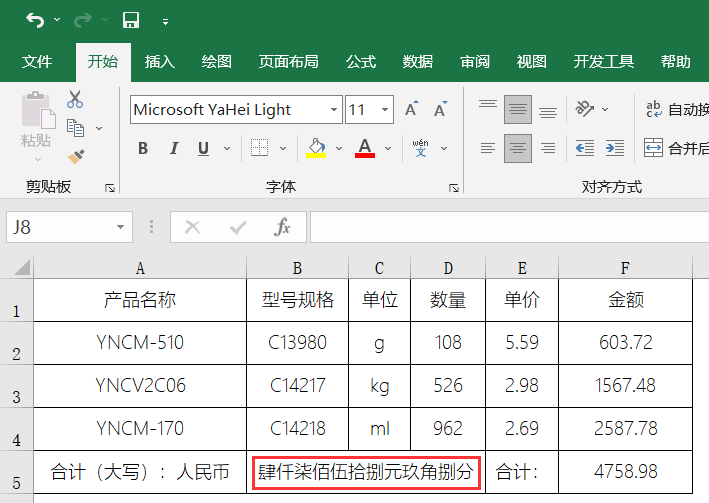Toggle center horizontal alignment
Image resolution: width=709 pixels, height=503 pixels.
(x=517, y=148)
